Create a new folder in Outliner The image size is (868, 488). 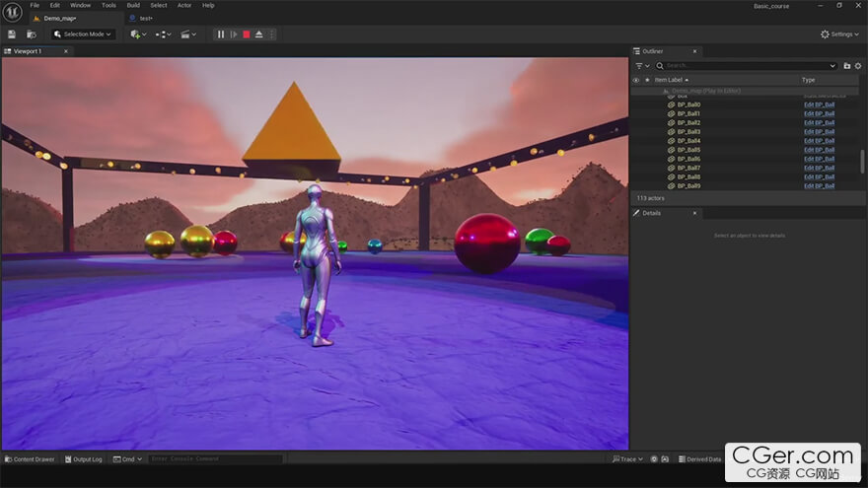pyautogui.click(x=847, y=66)
